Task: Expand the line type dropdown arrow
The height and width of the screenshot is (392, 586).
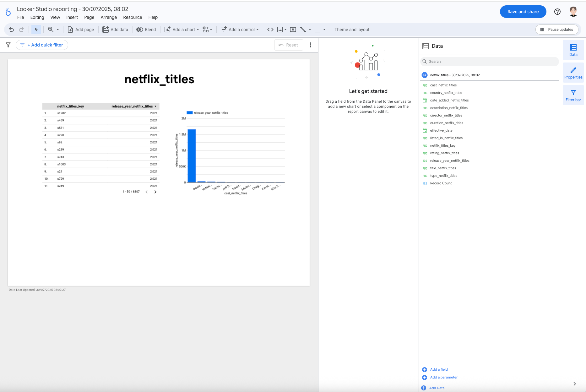Action: click(x=310, y=30)
